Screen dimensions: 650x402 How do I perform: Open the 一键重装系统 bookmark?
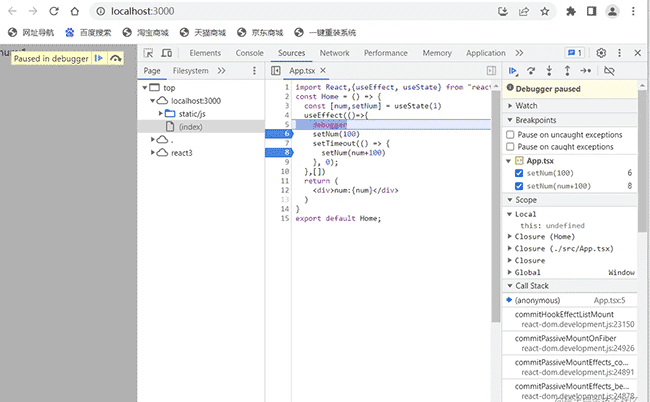(x=325, y=32)
